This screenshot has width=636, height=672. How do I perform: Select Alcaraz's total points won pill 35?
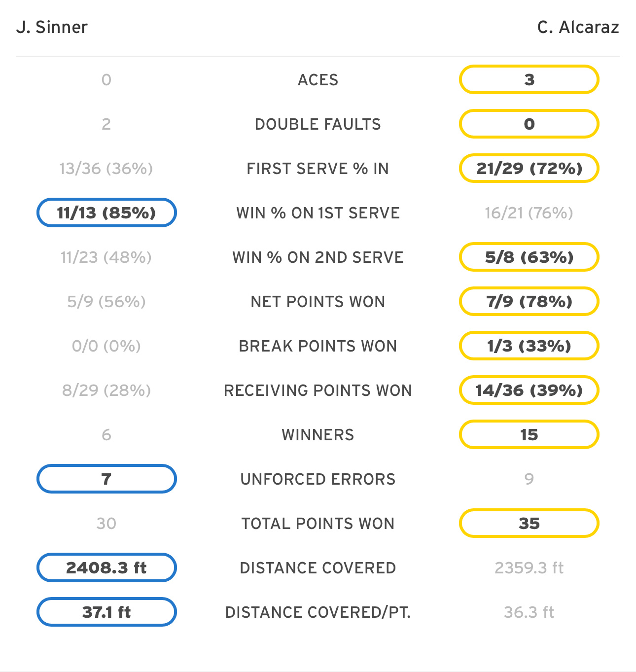pos(529,523)
